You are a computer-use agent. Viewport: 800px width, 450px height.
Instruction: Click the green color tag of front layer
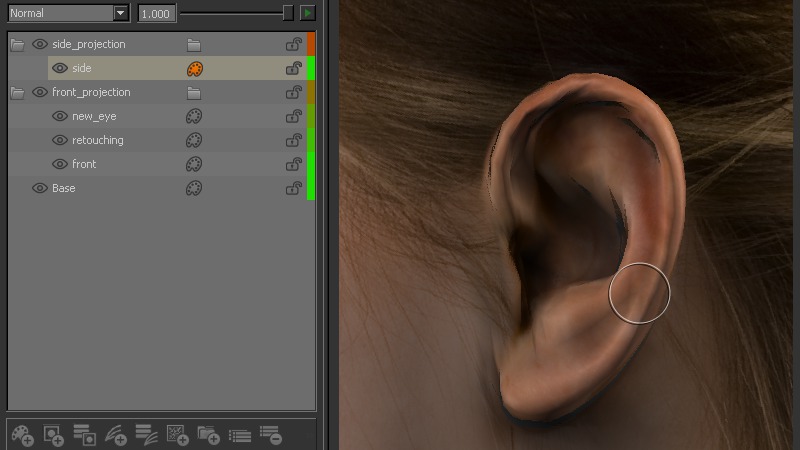tap(311, 164)
